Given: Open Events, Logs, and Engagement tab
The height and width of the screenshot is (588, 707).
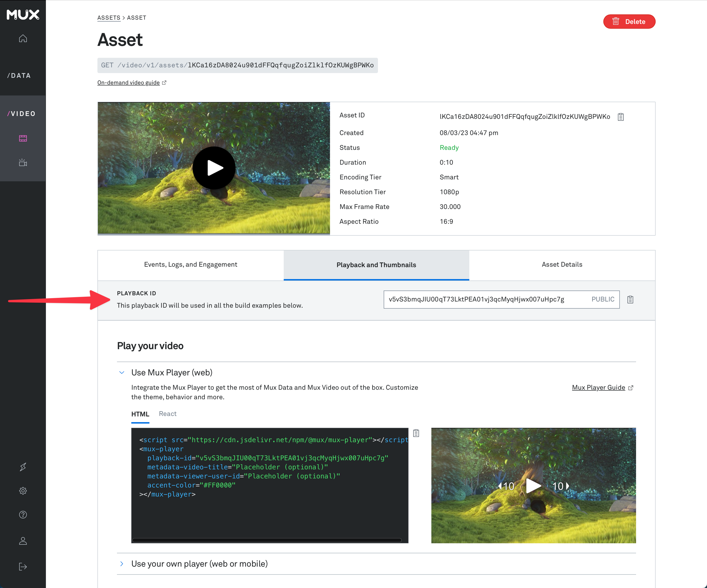Looking at the screenshot, I should click(x=191, y=264).
